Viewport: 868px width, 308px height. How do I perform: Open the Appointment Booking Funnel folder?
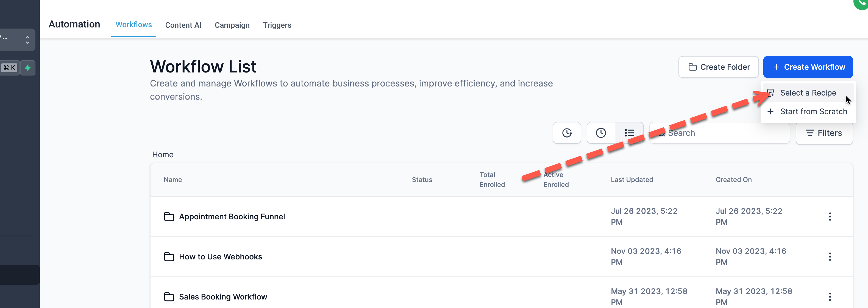coord(232,216)
